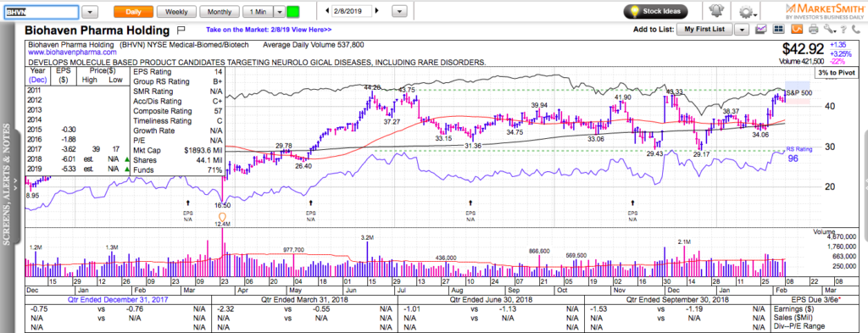868x333 pixels.
Task: Click the RS Rating 96 label
Action: pyautogui.click(x=798, y=153)
